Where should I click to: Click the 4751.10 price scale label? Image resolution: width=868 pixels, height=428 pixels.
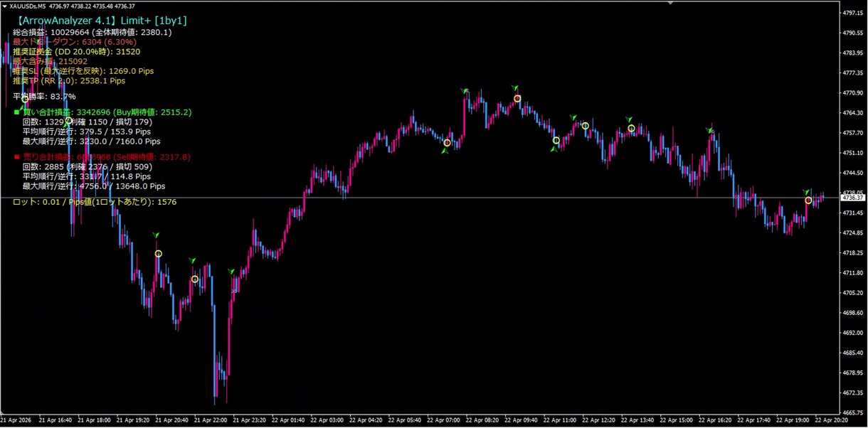tap(852, 152)
